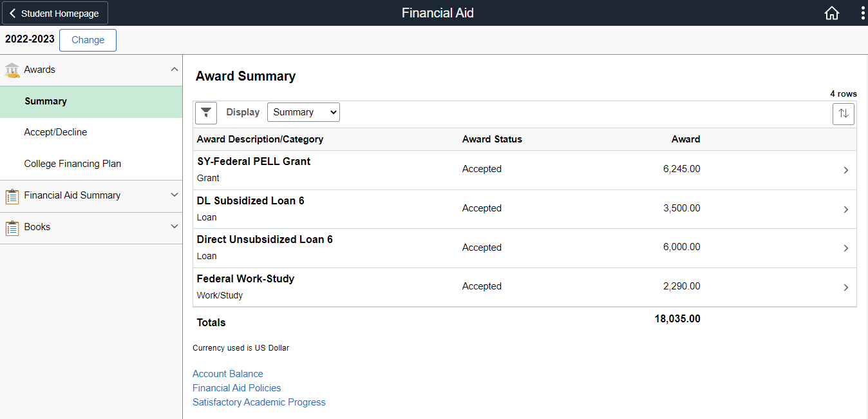This screenshot has height=419, width=868.
Task: Click the SY-Federal PELL Grant row title
Action: click(x=254, y=162)
